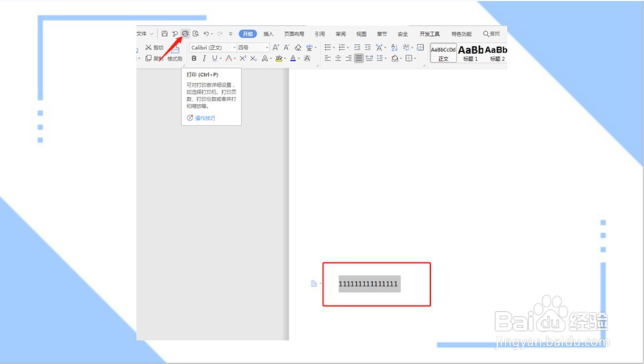
Task: Open the underline style dropdown arrow
Action: 220,59
